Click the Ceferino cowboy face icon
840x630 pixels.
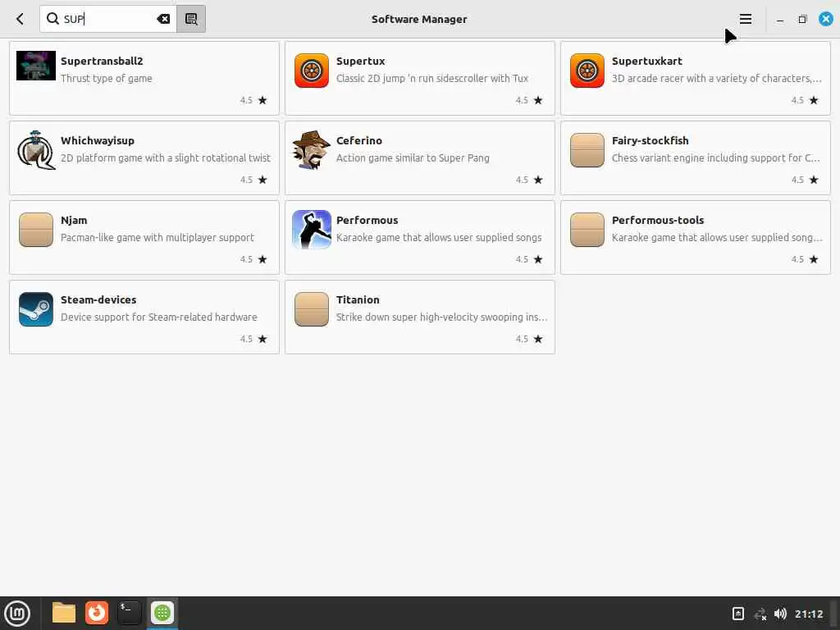[312, 150]
